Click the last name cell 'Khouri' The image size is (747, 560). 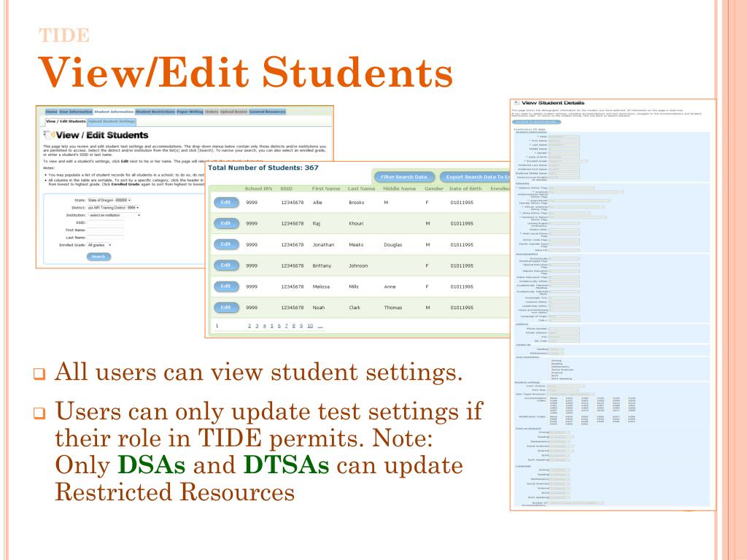[x=356, y=223]
